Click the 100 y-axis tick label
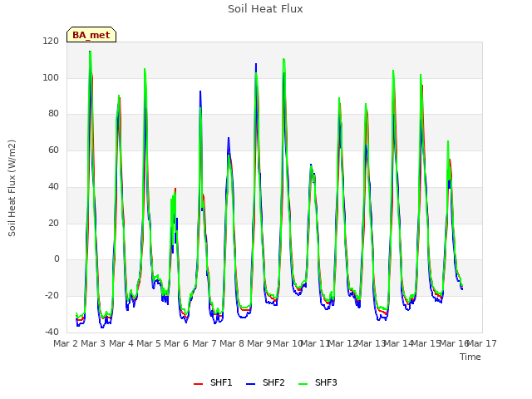This screenshot has width=532, height=399. [51, 77]
